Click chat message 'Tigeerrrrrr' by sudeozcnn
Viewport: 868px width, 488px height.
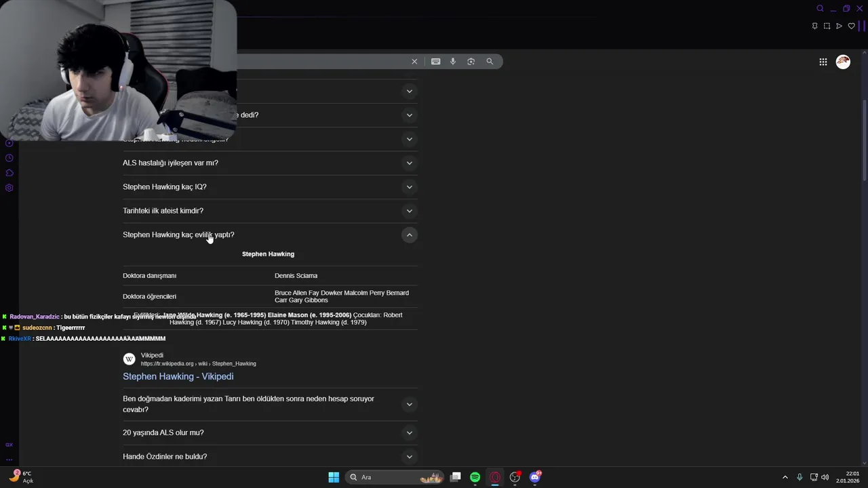[46, 327]
